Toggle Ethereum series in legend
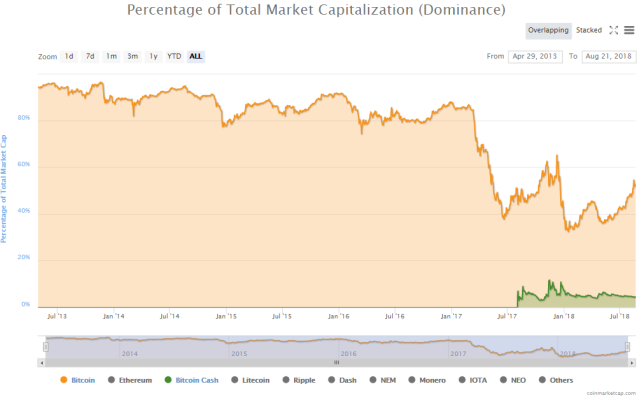This screenshot has width=639, height=398. [130, 380]
